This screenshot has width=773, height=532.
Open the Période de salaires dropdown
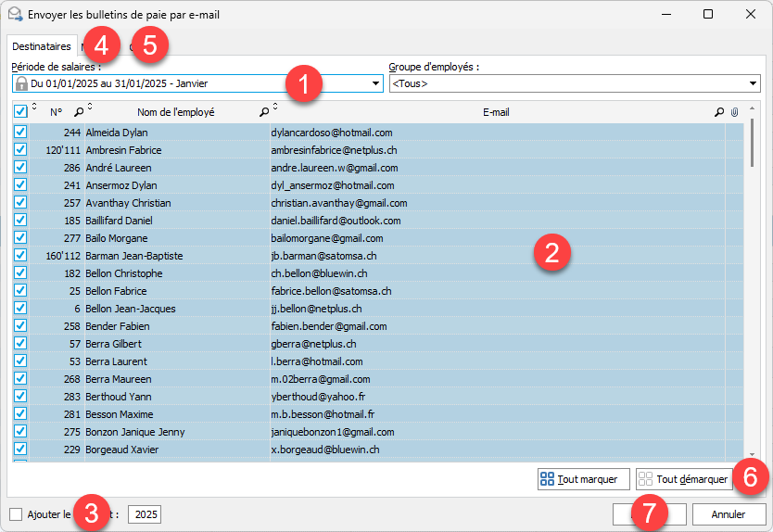[375, 84]
